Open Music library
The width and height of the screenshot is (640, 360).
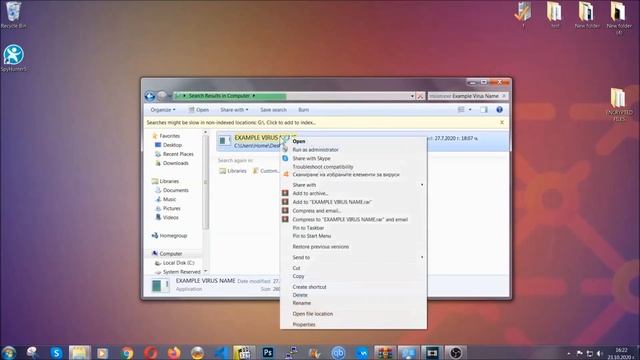169,199
